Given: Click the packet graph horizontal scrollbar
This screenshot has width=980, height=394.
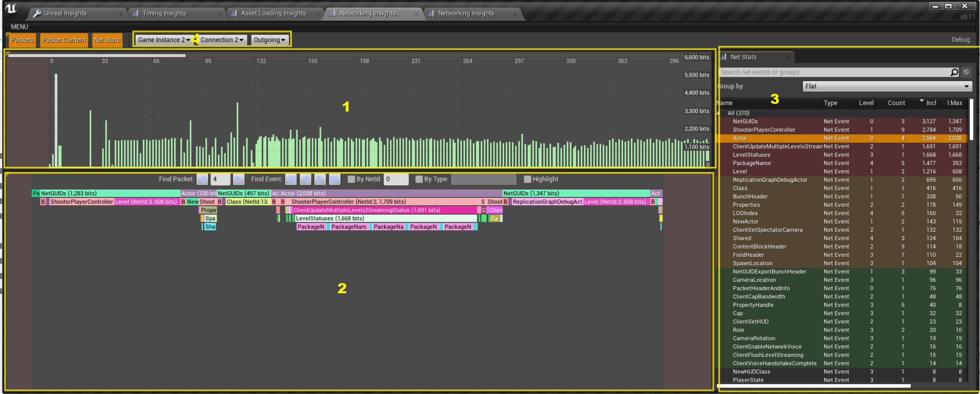Looking at the screenshot, I should coord(97,56).
